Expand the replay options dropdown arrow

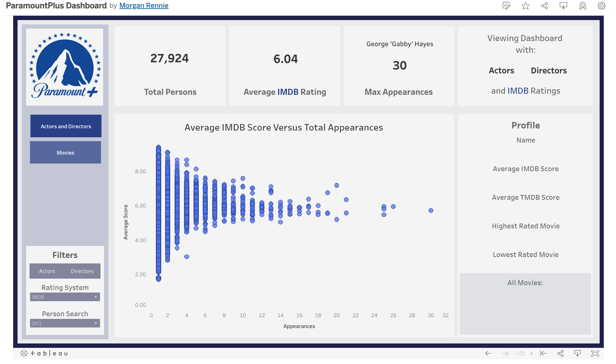531,353
